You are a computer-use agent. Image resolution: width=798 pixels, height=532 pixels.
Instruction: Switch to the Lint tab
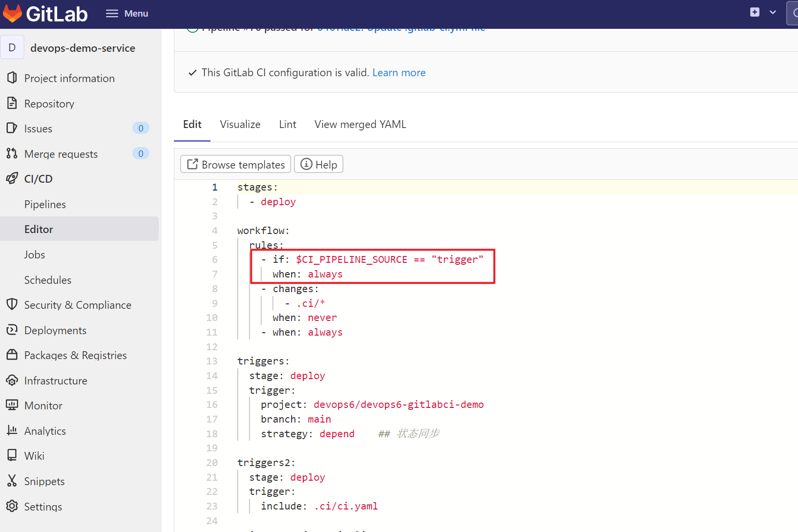pos(288,124)
